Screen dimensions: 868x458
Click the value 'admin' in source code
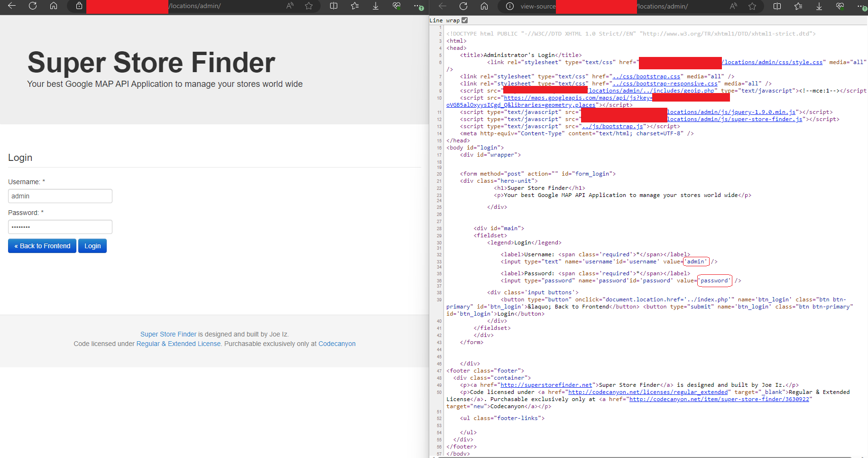pos(696,262)
